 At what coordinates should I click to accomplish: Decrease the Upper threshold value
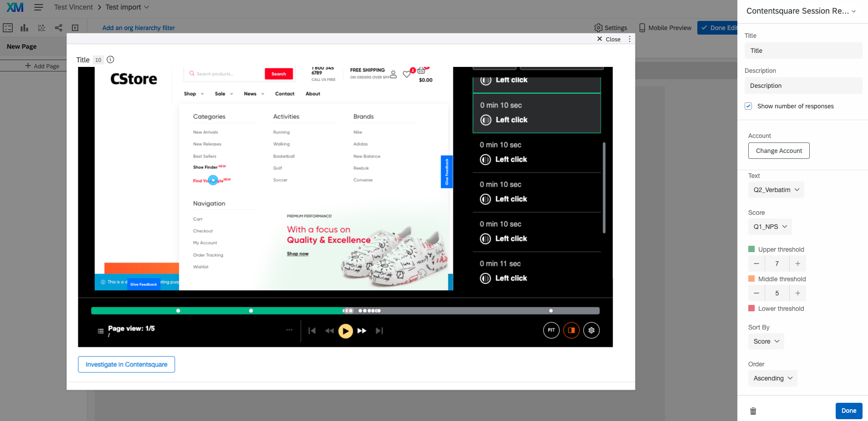(756, 264)
